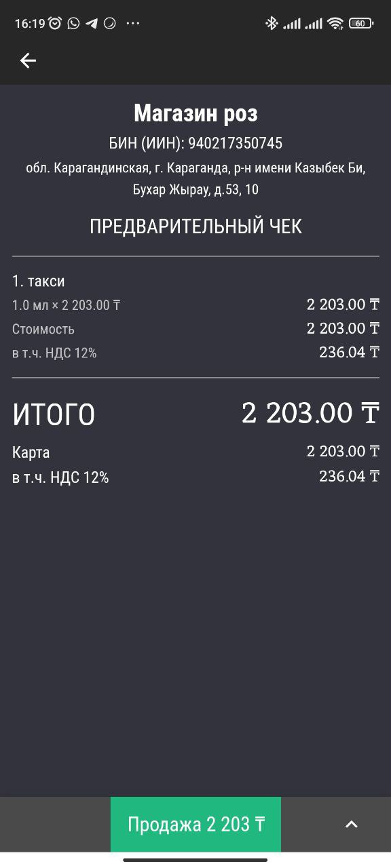Screen dimensions: 391x868
Task: Tap the ПРЕДВАРИТЕЛЬНЫЙ ЧЕК heading
Action: [195, 226]
